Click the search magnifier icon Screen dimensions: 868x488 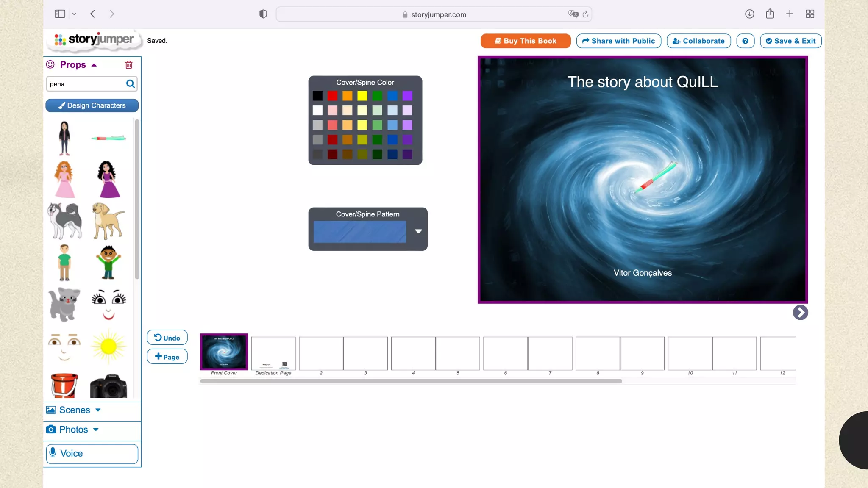[x=130, y=84]
